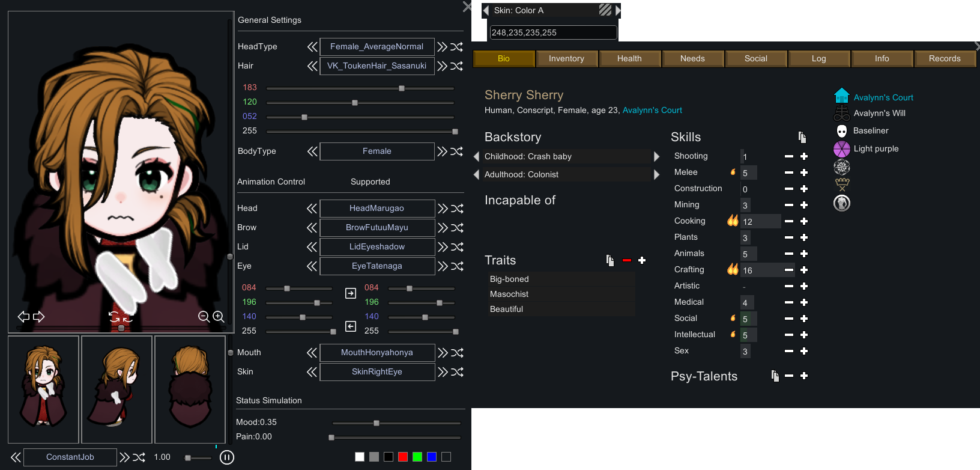This screenshot has height=470, width=980.
Task: Decrease the Cooking skill level
Action: [789, 221]
